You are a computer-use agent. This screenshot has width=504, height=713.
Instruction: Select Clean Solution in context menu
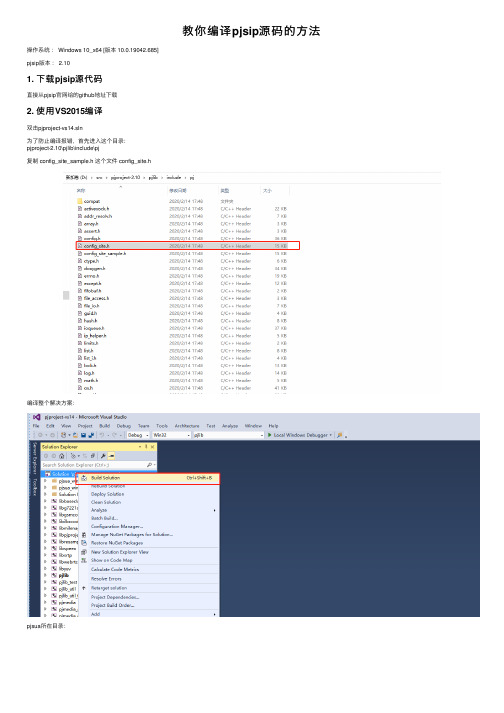pos(106,502)
